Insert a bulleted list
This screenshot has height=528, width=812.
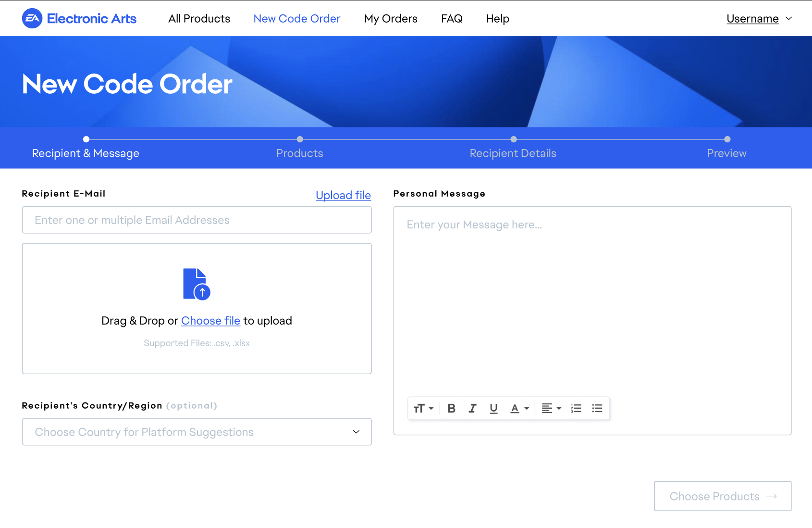click(x=597, y=408)
